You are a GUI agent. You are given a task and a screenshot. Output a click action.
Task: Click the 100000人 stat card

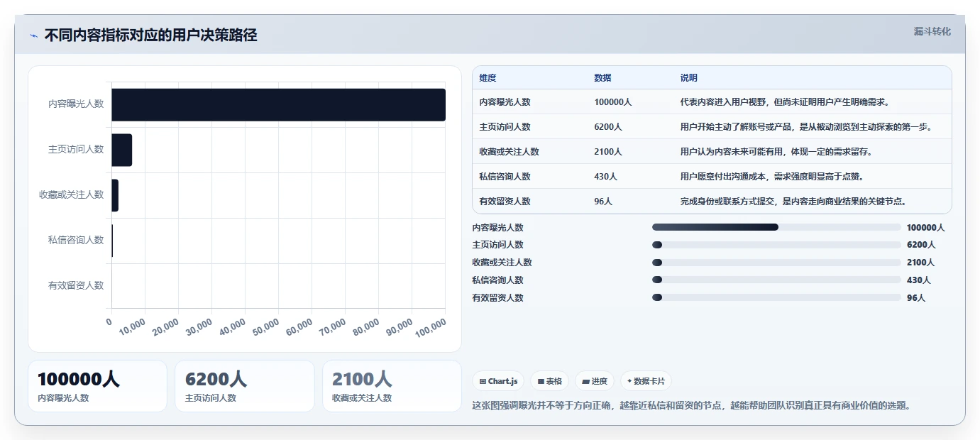click(97, 386)
